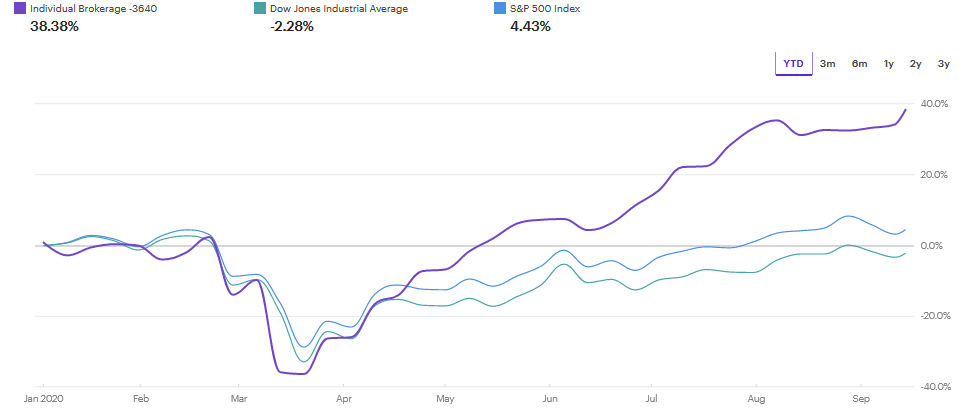
Task: Click the -2.28% Dow Jones return value
Action: pyautogui.click(x=291, y=26)
